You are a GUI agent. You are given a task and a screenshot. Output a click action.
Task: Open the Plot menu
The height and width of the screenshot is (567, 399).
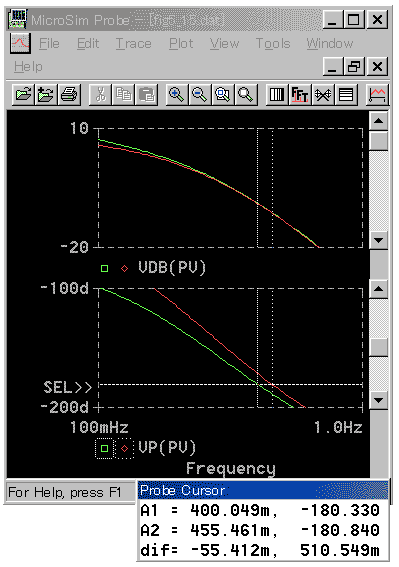[181, 43]
